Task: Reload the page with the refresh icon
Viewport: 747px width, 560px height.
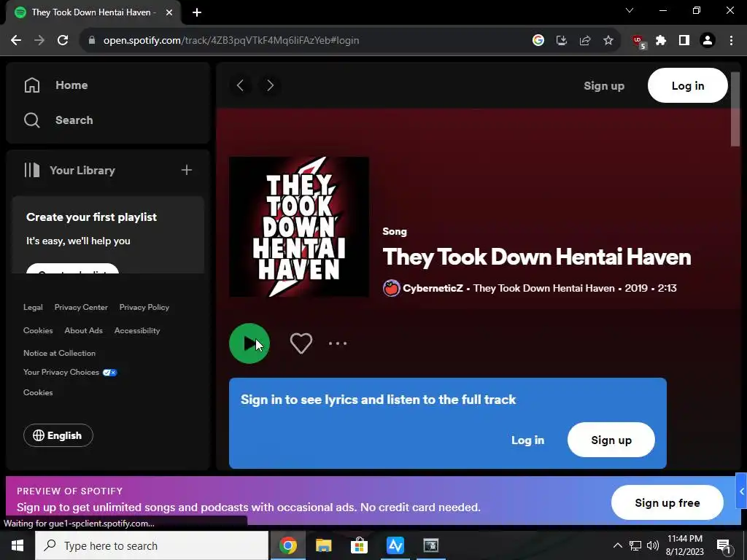Action: point(63,40)
